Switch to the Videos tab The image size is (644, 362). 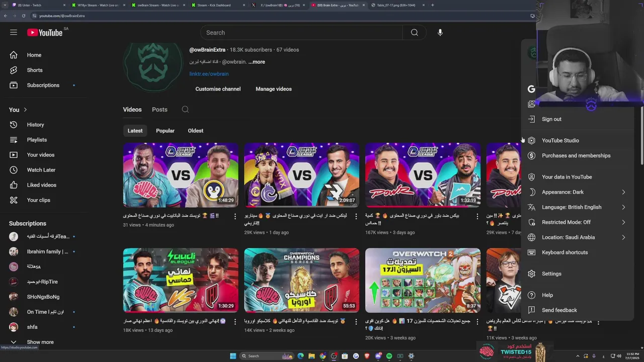pos(132,110)
